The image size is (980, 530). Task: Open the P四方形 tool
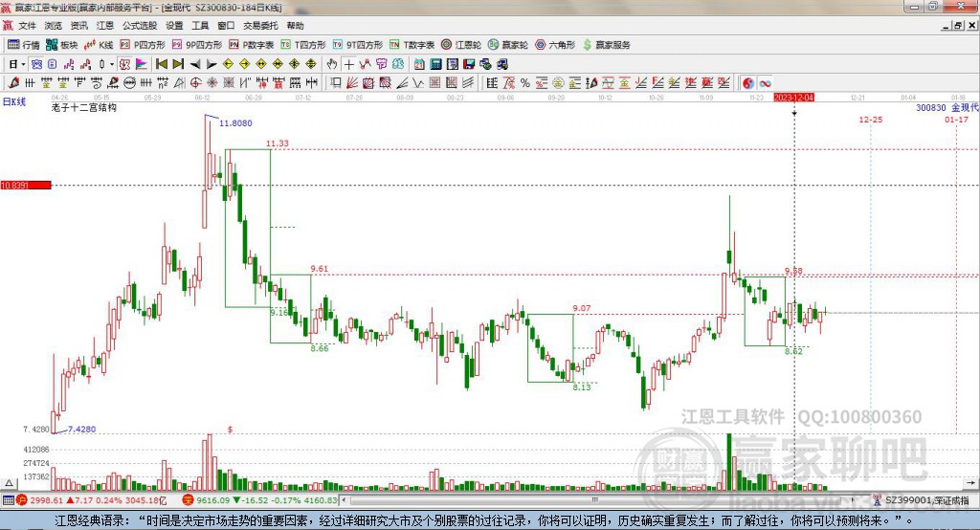[x=143, y=45]
